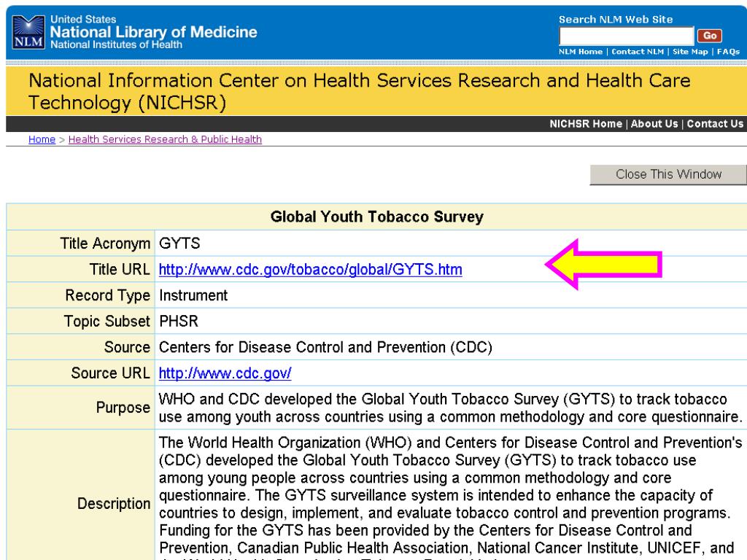Viewport: 747px width, 560px height.
Task: Select the Instrument record type value
Action: click(x=193, y=295)
